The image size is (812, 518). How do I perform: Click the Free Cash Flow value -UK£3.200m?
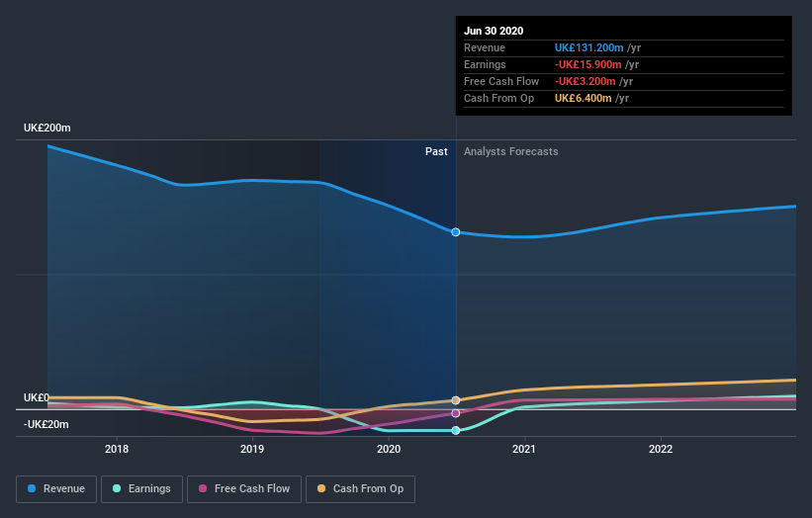[x=586, y=82]
